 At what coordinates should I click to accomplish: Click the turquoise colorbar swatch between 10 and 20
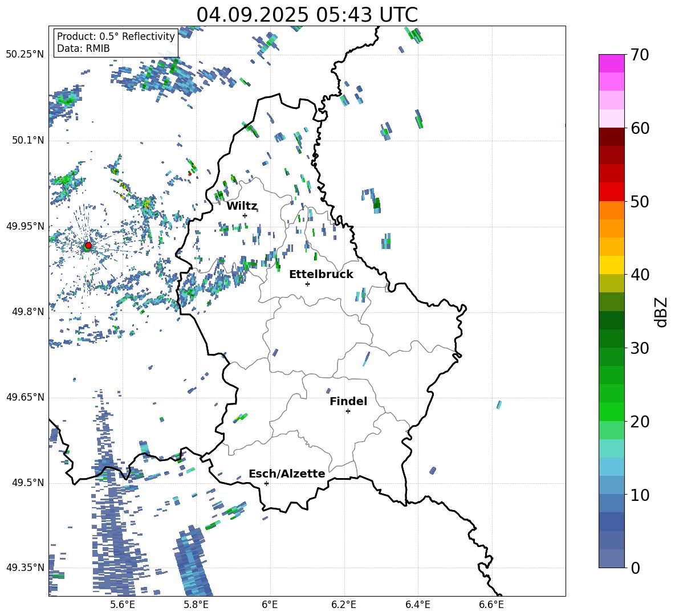(611, 448)
